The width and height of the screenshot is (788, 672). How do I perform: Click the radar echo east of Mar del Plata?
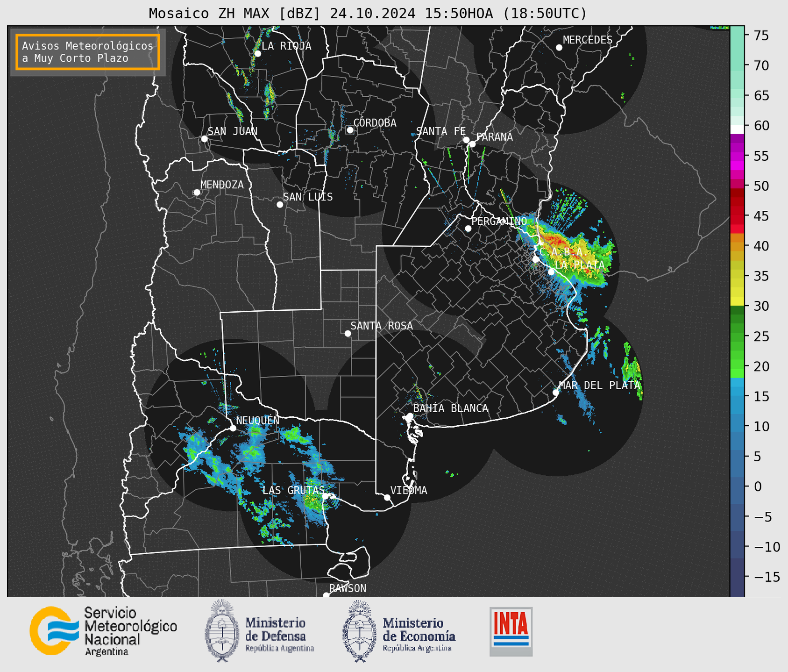tap(633, 371)
